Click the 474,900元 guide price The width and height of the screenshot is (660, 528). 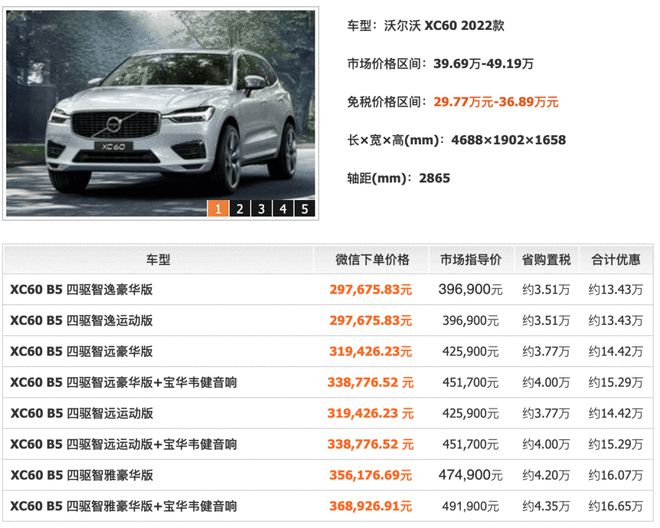coord(471,475)
